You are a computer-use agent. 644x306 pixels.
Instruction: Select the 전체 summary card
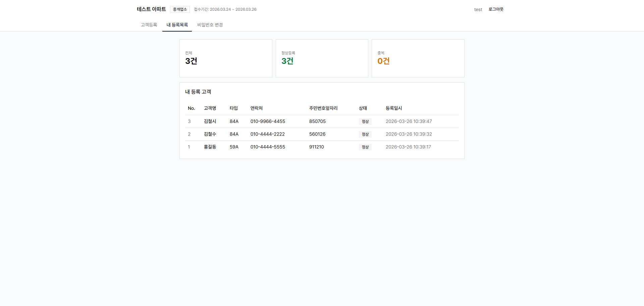point(226,58)
